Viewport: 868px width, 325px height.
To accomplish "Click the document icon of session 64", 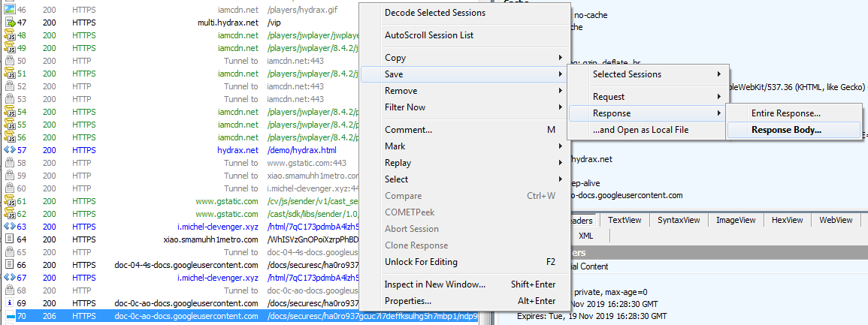I will coord(10,239).
